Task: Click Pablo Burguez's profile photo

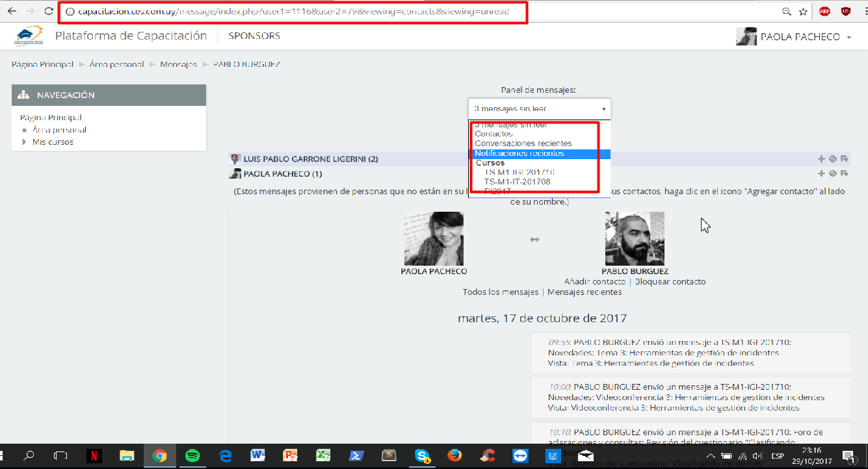Action: pyautogui.click(x=635, y=238)
